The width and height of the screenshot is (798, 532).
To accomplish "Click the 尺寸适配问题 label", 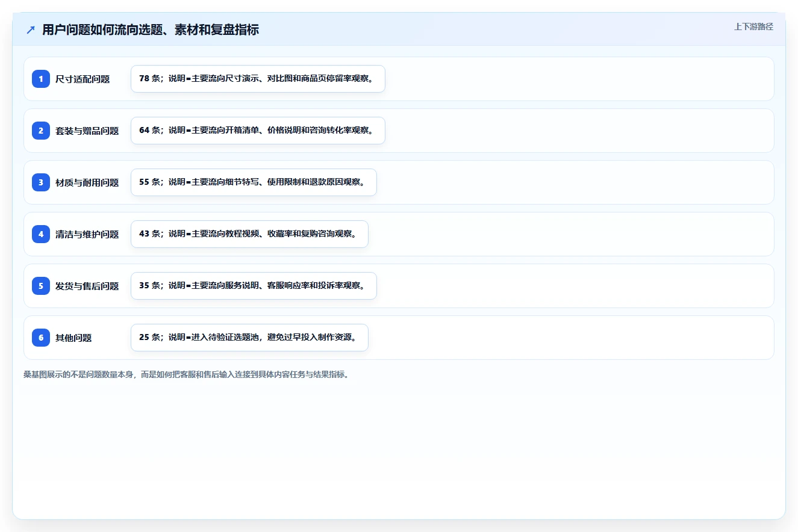I will pyautogui.click(x=83, y=79).
